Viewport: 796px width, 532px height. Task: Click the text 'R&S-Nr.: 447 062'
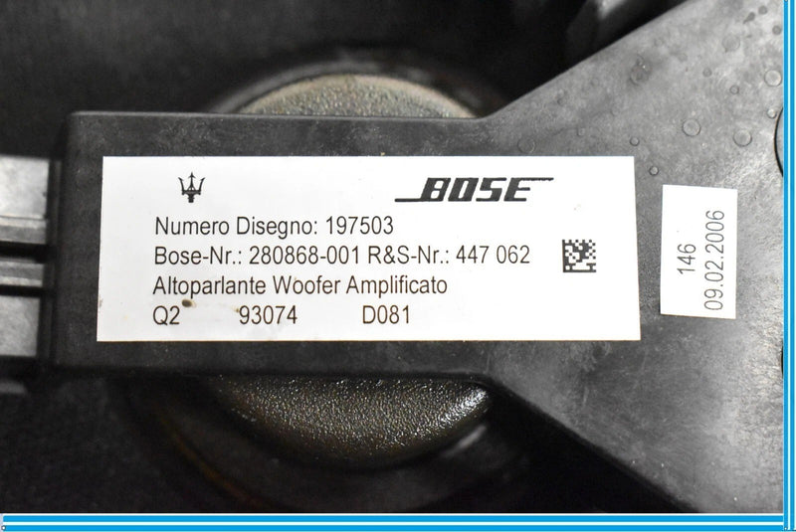[x=449, y=255]
